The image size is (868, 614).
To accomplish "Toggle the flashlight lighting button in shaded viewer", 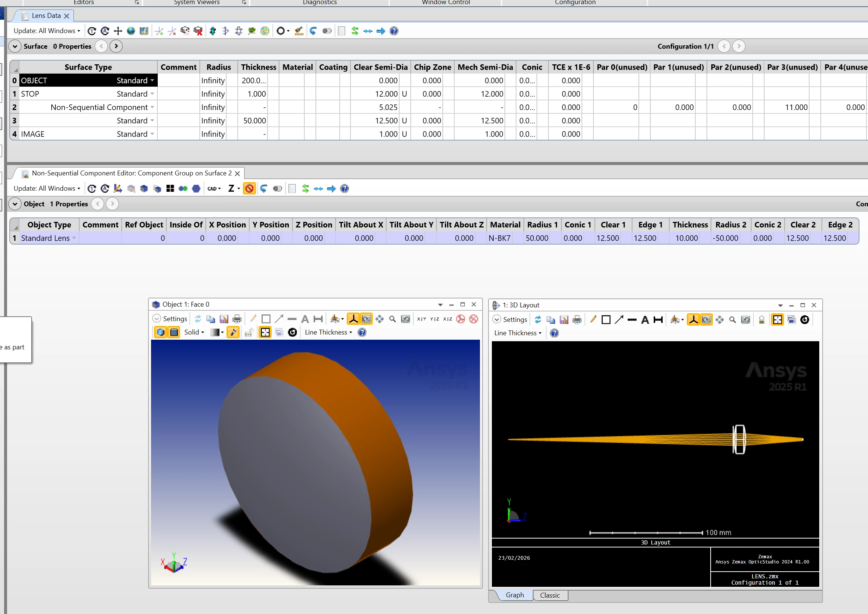I will 233,332.
